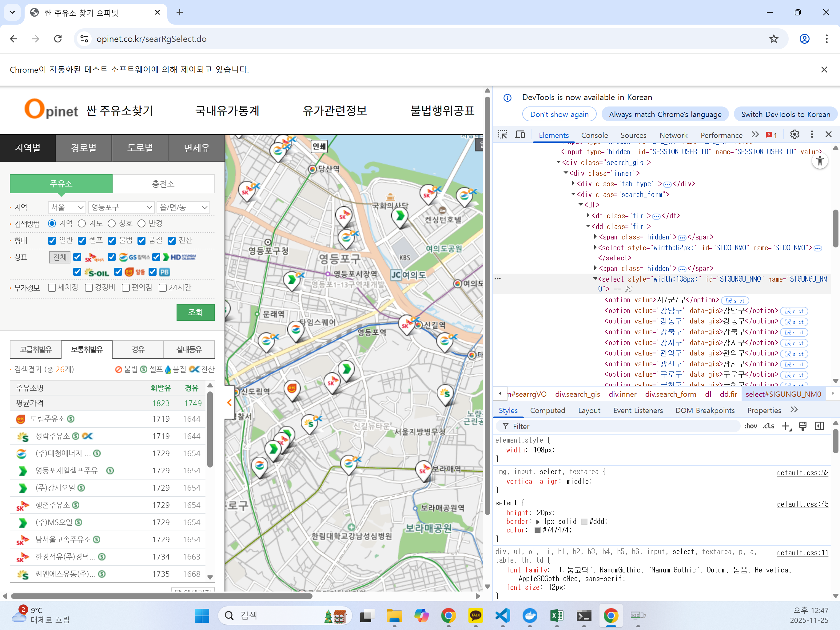Image resolution: width=840 pixels, height=630 pixels.
Task: Toggle the device toolbar icon in DevTools
Action: [x=520, y=134]
